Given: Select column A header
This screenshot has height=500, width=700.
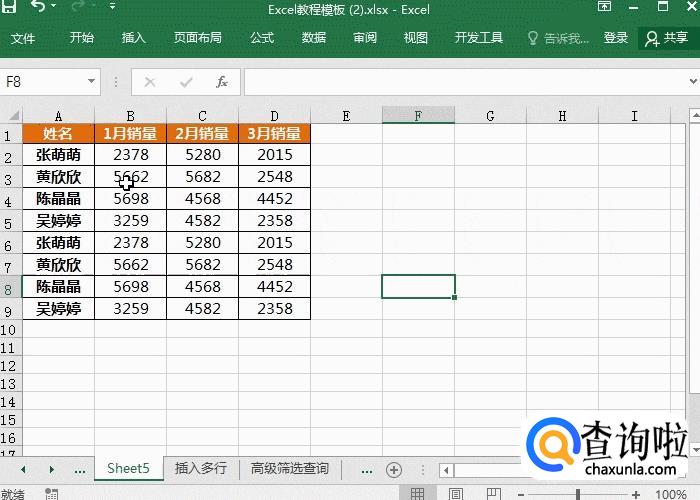Looking at the screenshot, I should (58, 116).
